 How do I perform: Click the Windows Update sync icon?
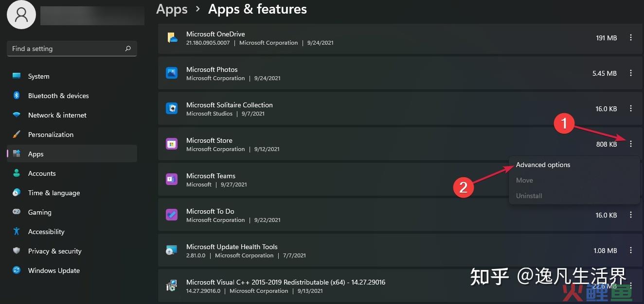(x=17, y=270)
